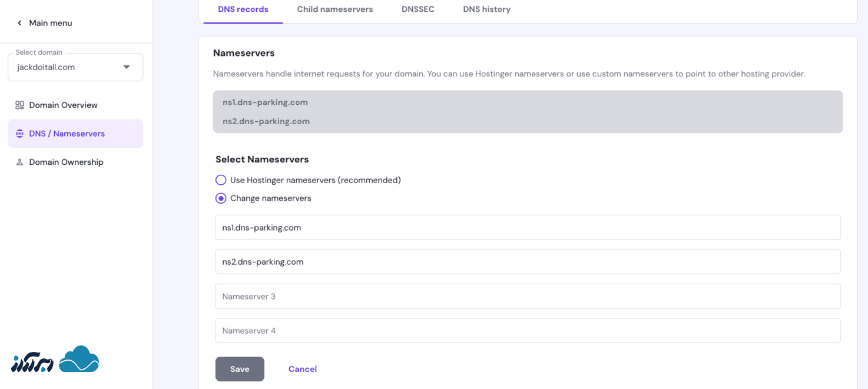Select the Change nameservers radio button

point(221,198)
